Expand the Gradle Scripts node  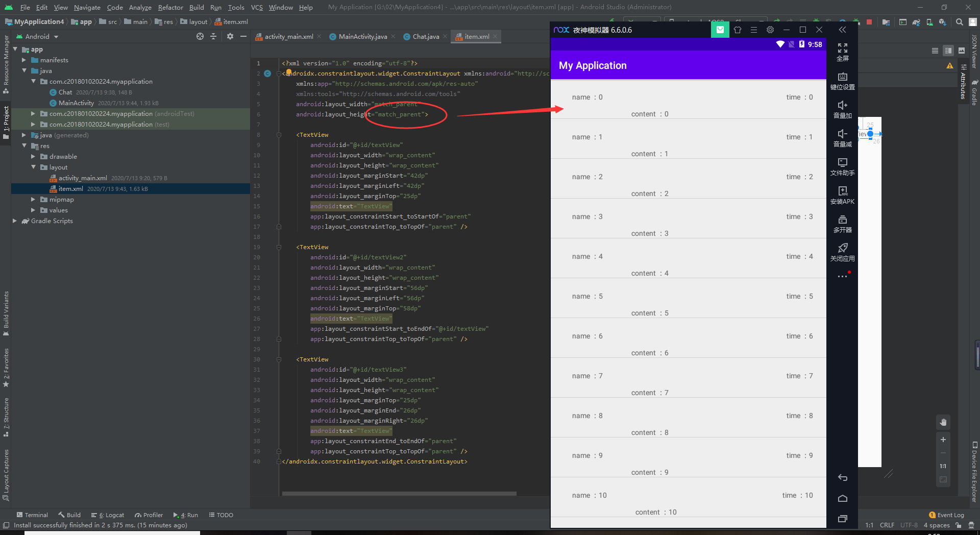(15, 221)
